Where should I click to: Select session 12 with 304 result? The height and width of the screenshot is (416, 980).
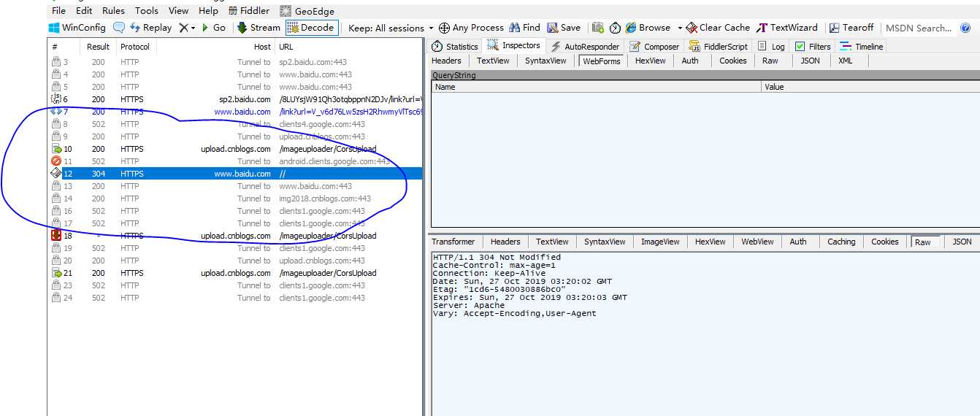[x=235, y=174]
